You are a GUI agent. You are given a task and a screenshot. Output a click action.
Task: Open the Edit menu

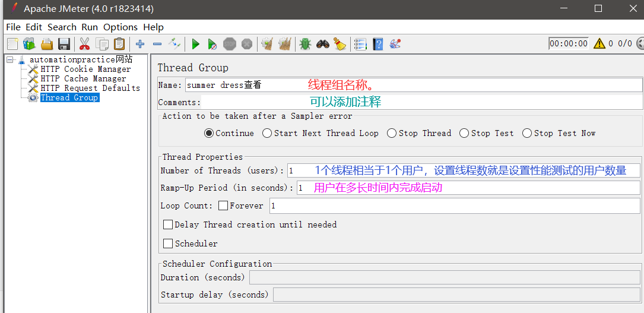pos(34,27)
